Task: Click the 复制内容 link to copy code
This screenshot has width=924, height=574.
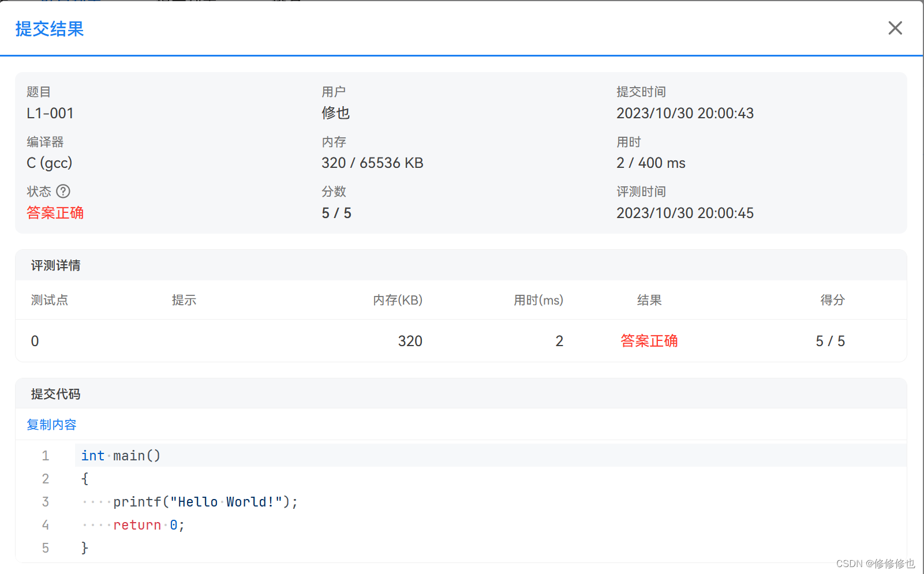Action: pyautogui.click(x=51, y=424)
